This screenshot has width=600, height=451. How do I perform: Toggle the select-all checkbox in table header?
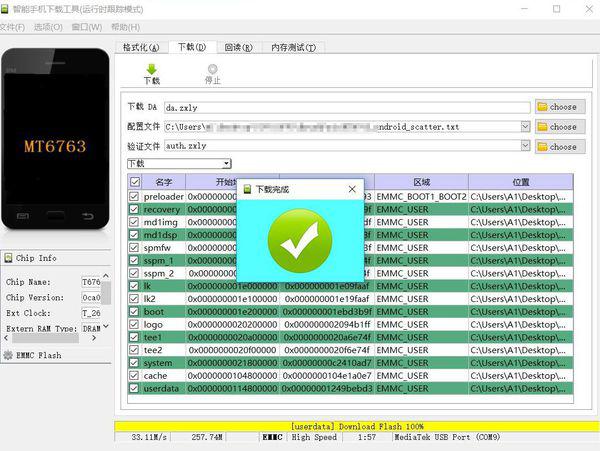(135, 183)
